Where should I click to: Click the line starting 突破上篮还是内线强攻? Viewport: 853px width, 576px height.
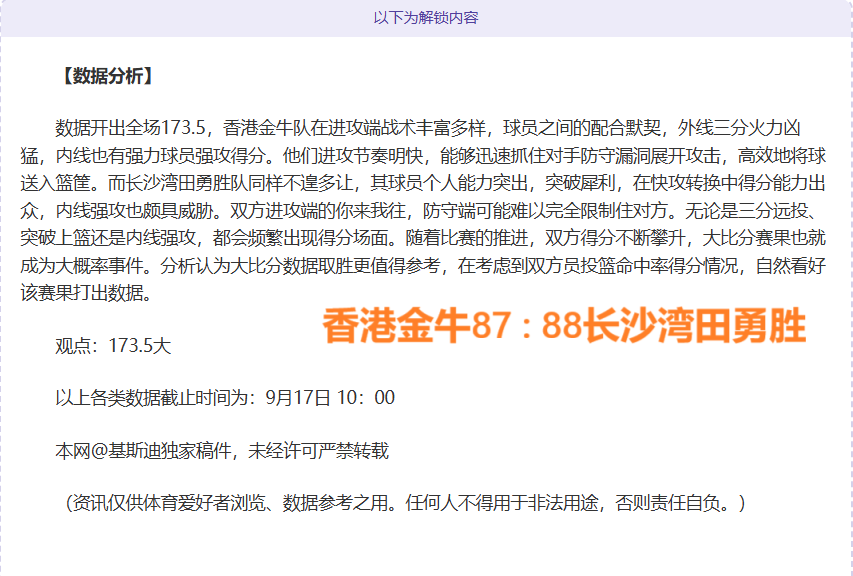click(423, 238)
